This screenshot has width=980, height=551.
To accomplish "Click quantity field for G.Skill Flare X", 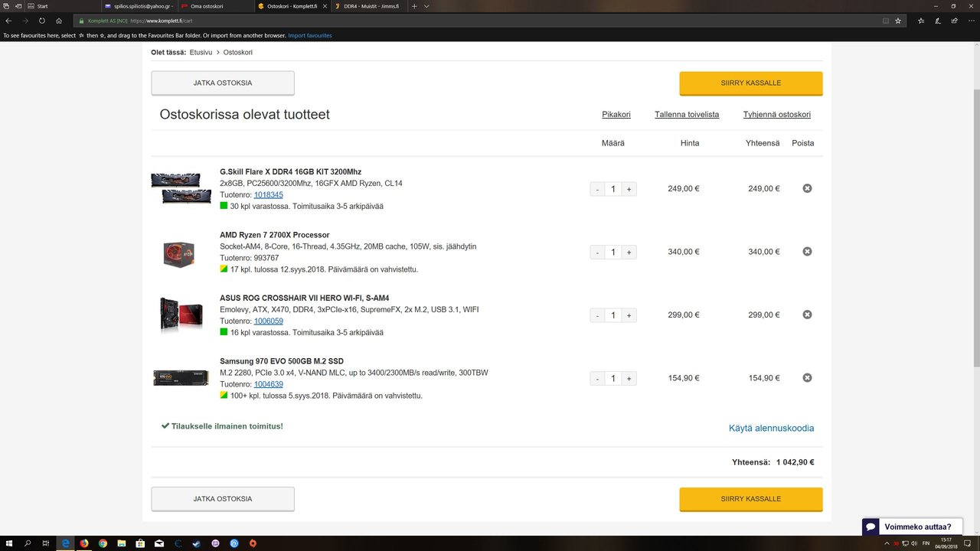I will (613, 189).
